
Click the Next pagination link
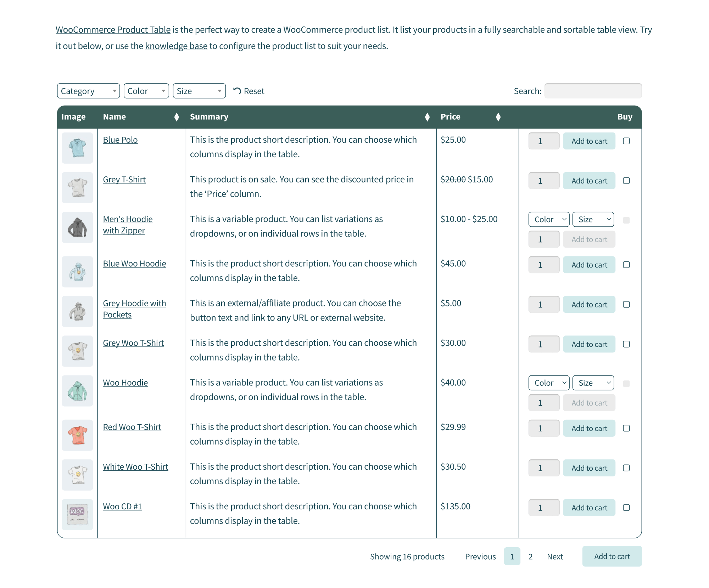pyautogui.click(x=555, y=556)
